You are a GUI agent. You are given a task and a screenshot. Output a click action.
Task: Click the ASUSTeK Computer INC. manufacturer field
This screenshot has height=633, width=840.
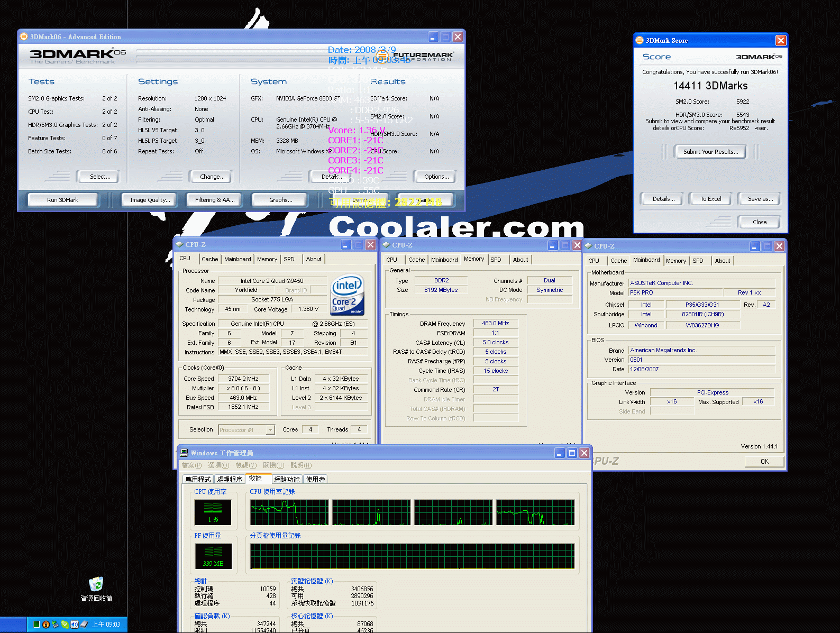(x=702, y=283)
